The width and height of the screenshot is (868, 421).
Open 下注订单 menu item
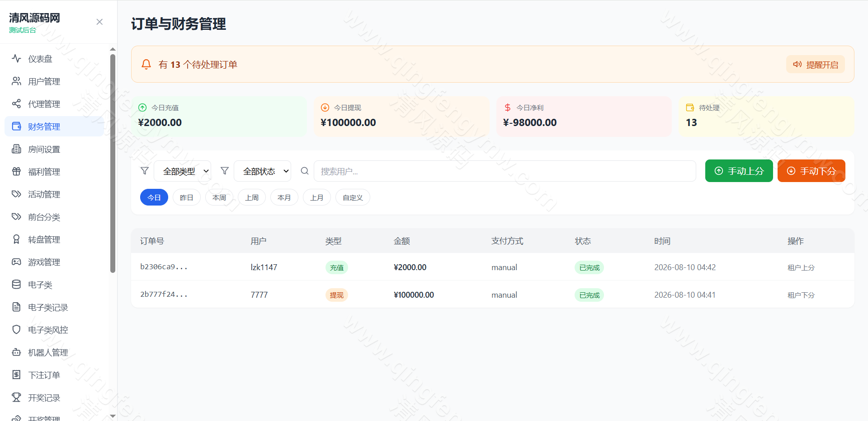[x=54, y=374]
